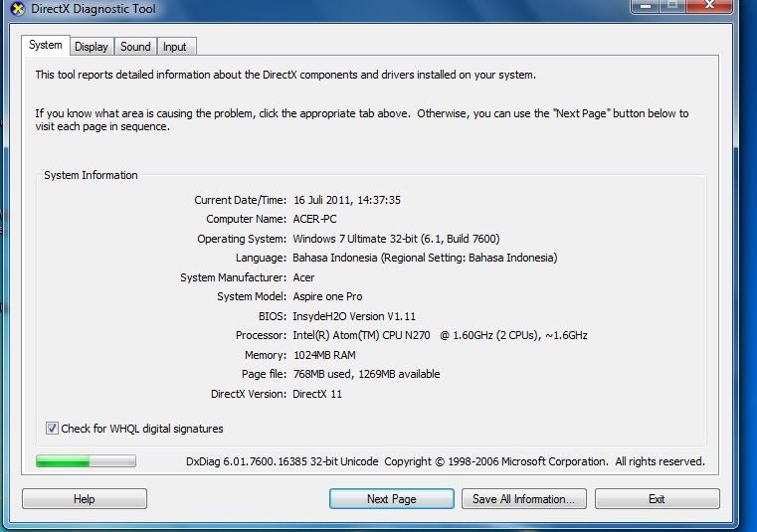Click memory value 1024MB RAM
The image size is (757, 532).
point(324,355)
